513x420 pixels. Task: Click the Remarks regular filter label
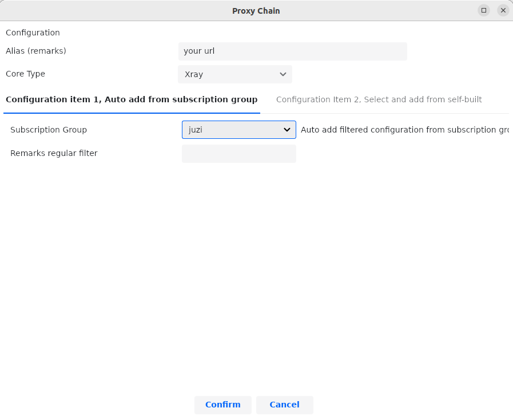click(54, 153)
